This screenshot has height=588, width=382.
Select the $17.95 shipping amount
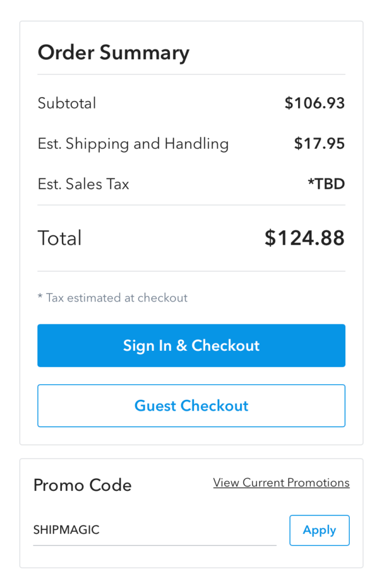click(319, 144)
